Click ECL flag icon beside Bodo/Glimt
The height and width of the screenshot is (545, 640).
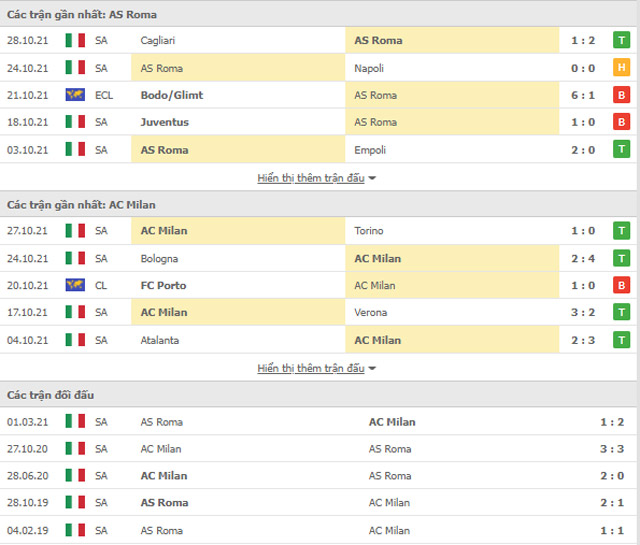coord(75,95)
